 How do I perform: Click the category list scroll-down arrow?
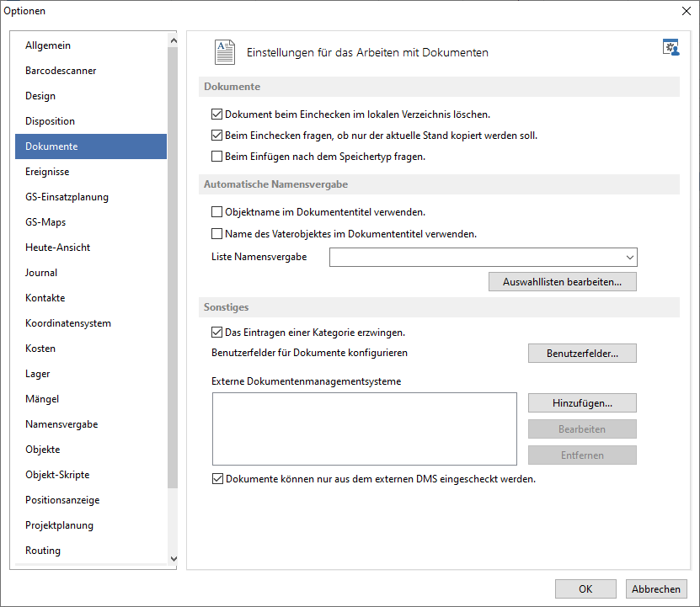point(174,559)
